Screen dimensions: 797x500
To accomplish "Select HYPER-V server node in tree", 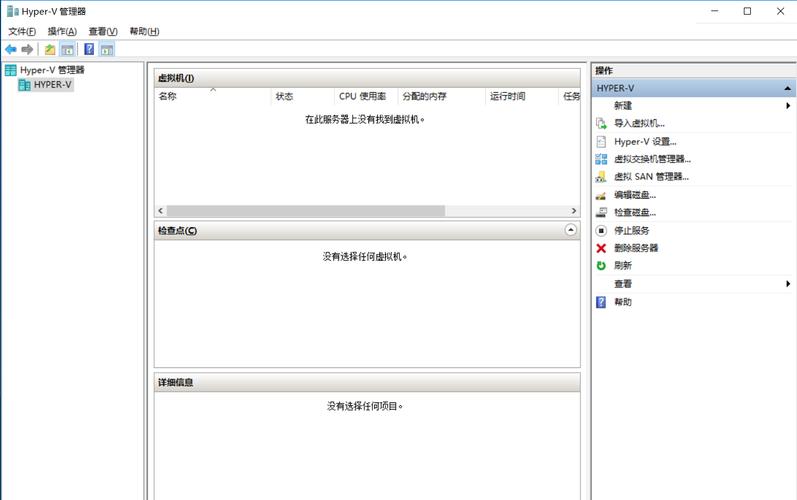I will click(x=52, y=85).
